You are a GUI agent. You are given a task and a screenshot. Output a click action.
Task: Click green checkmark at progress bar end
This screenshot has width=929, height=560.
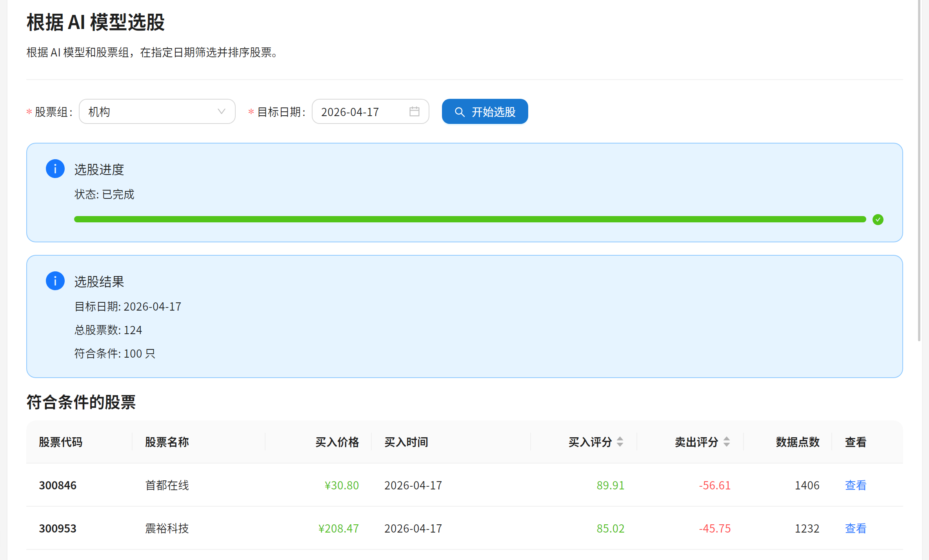(x=878, y=220)
